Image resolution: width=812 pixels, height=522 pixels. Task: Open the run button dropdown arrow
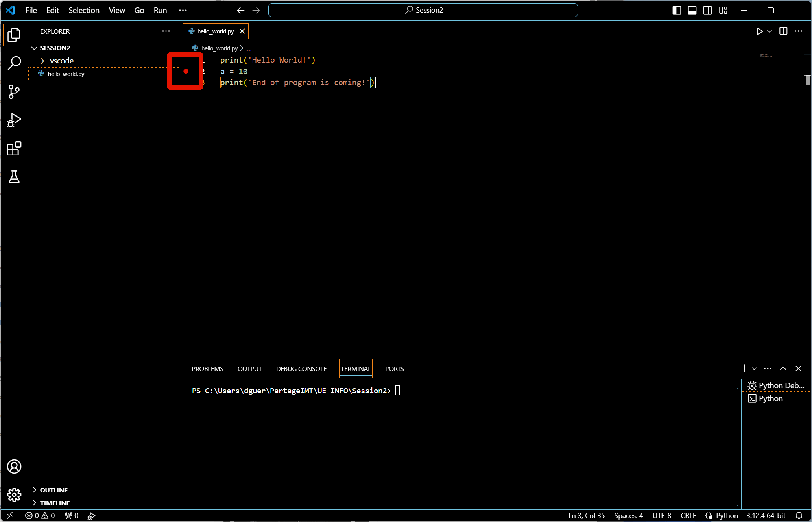[770, 31]
